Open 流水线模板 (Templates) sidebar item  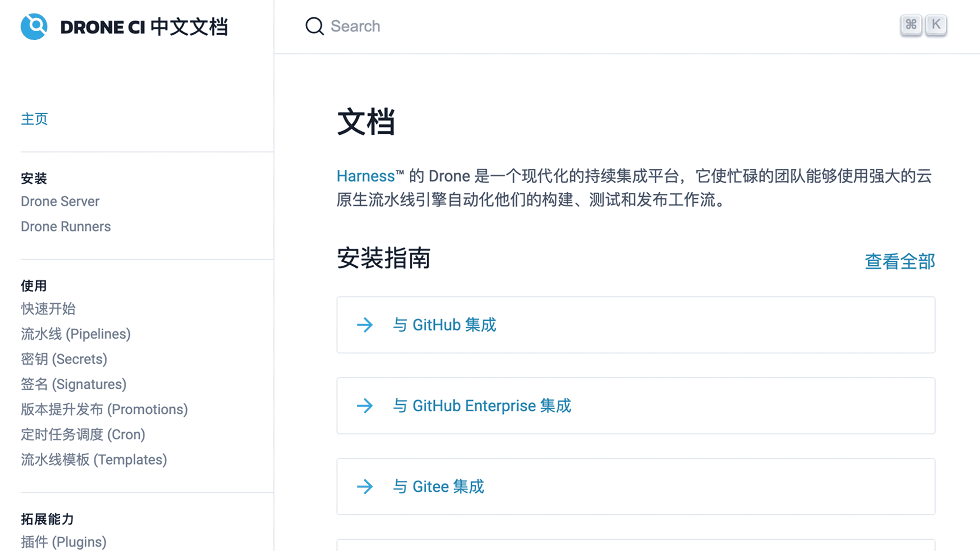94,460
